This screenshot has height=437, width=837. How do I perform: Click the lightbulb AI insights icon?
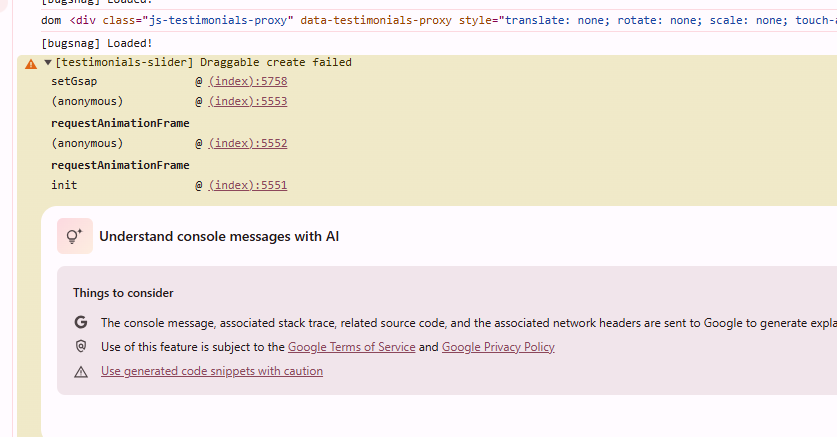coord(75,236)
